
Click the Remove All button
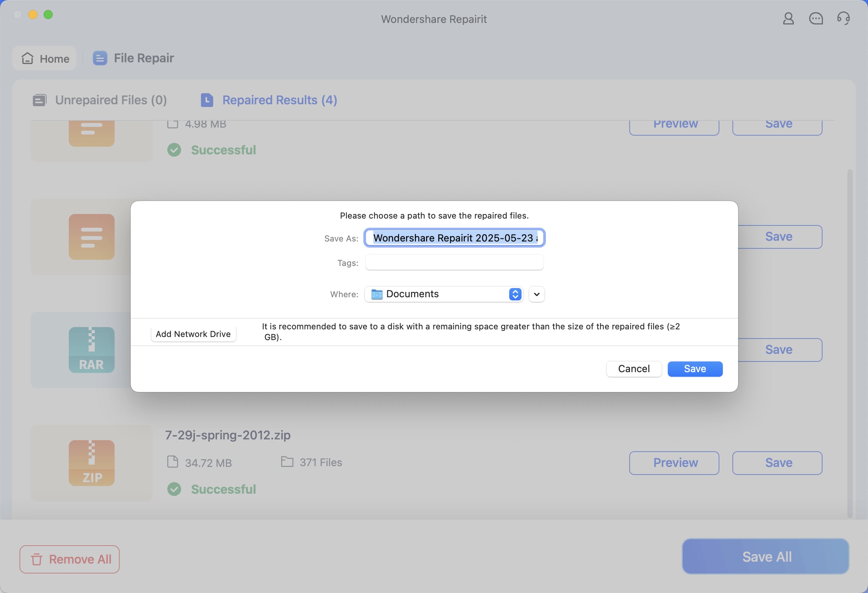pos(70,559)
